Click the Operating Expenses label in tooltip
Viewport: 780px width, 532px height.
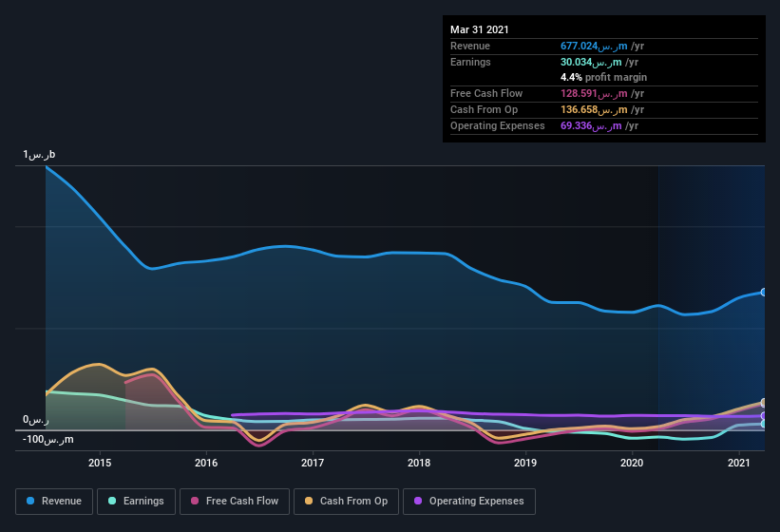(498, 125)
